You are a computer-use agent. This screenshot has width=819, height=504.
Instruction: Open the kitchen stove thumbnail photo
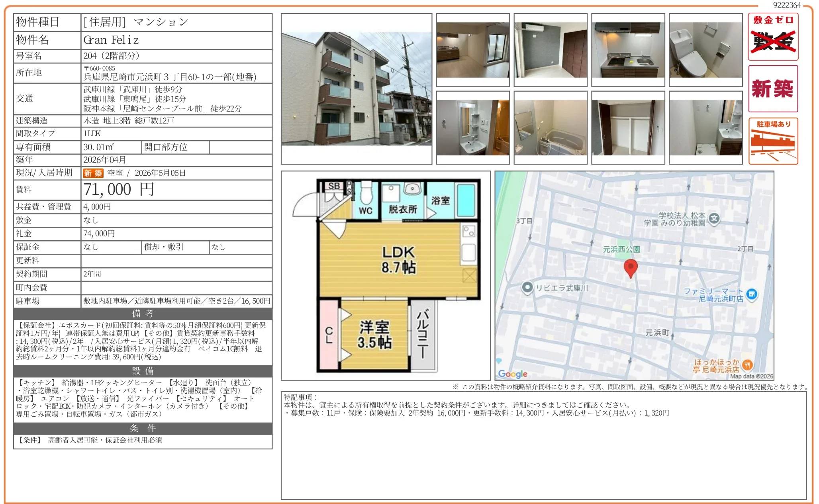[x=628, y=50]
